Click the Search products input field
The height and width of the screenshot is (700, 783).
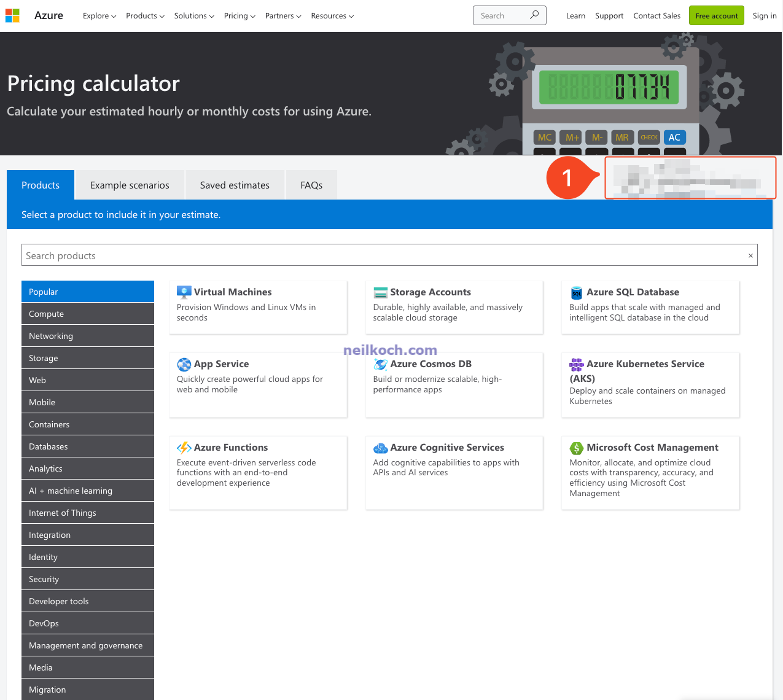click(x=389, y=255)
